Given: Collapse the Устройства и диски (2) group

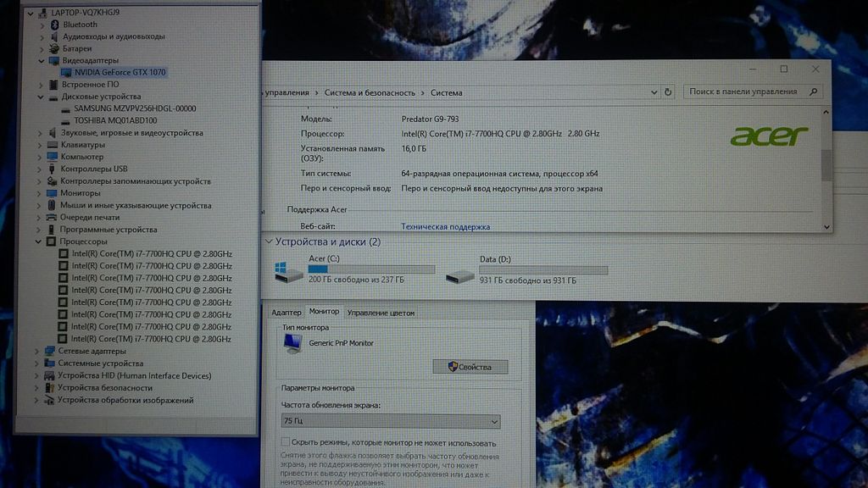Looking at the screenshot, I should [269, 241].
